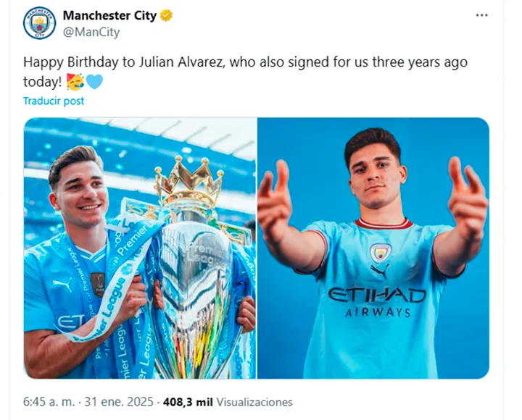Open the Manchester City display name
The height and width of the screenshot is (420, 522).
click(109, 15)
